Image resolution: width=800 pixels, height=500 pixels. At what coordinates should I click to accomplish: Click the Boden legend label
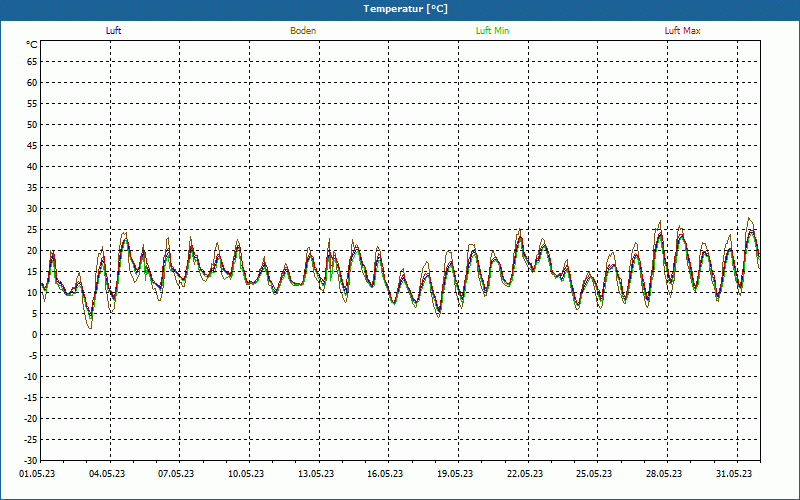pyautogui.click(x=303, y=31)
